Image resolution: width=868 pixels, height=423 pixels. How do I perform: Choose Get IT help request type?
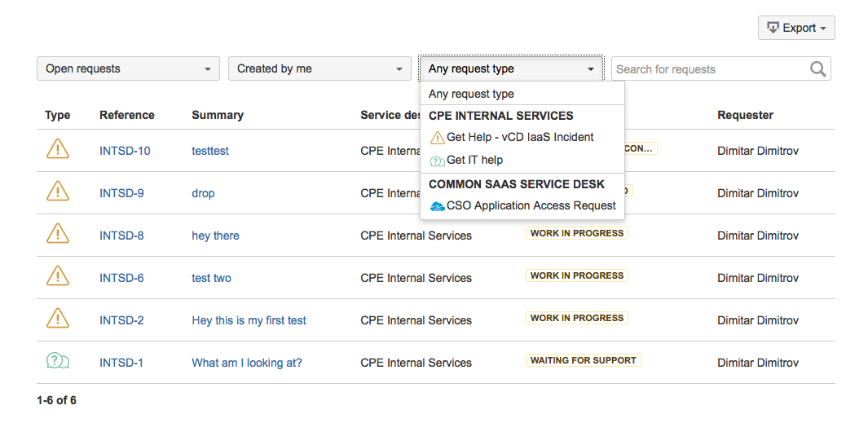pos(522,160)
